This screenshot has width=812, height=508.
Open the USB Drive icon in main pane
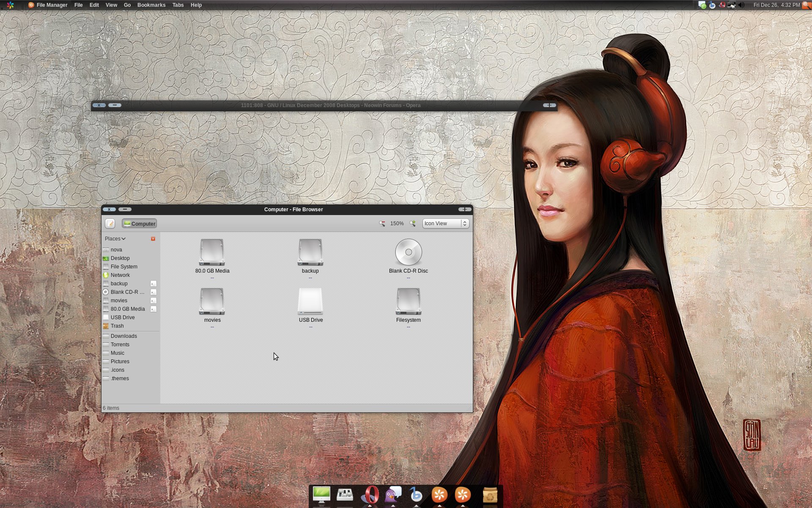pos(310,301)
